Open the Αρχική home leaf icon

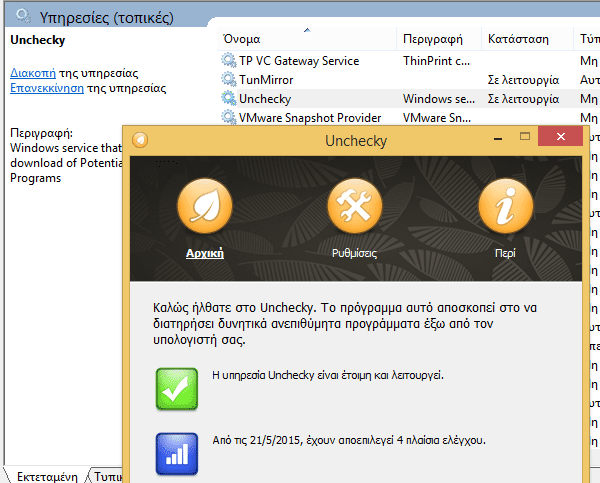[205, 206]
